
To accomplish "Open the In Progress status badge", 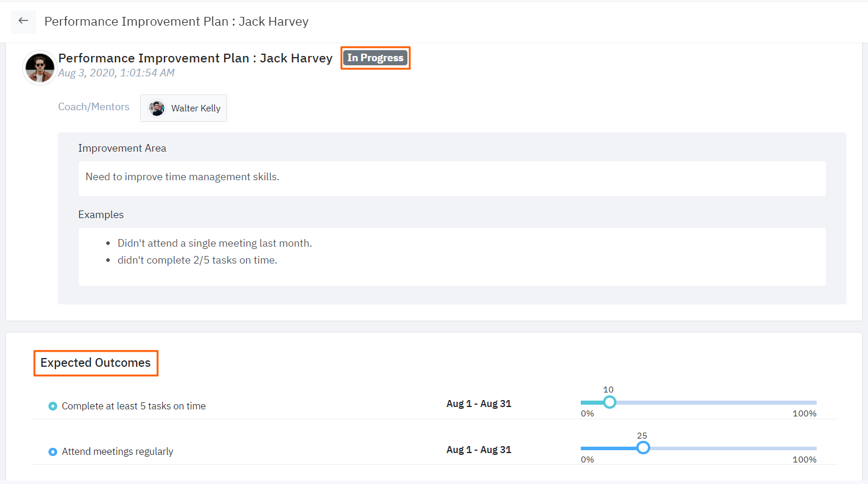I will (375, 58).
